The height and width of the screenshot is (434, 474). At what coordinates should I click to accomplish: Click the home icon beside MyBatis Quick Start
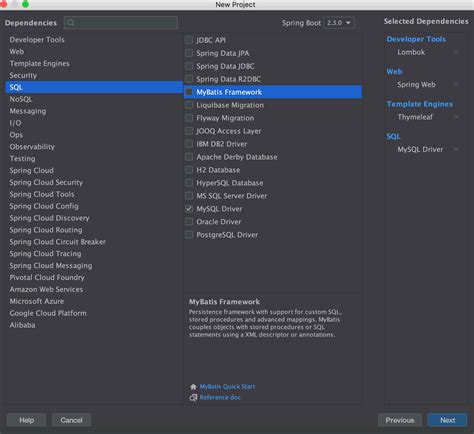pos(193,387)
